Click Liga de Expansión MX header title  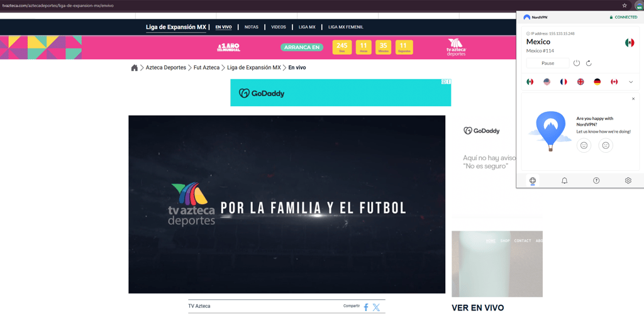tap(176, 27)
